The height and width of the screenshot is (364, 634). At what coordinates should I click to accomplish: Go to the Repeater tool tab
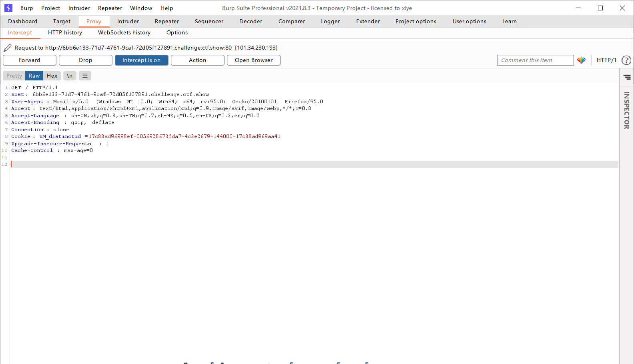167,21
